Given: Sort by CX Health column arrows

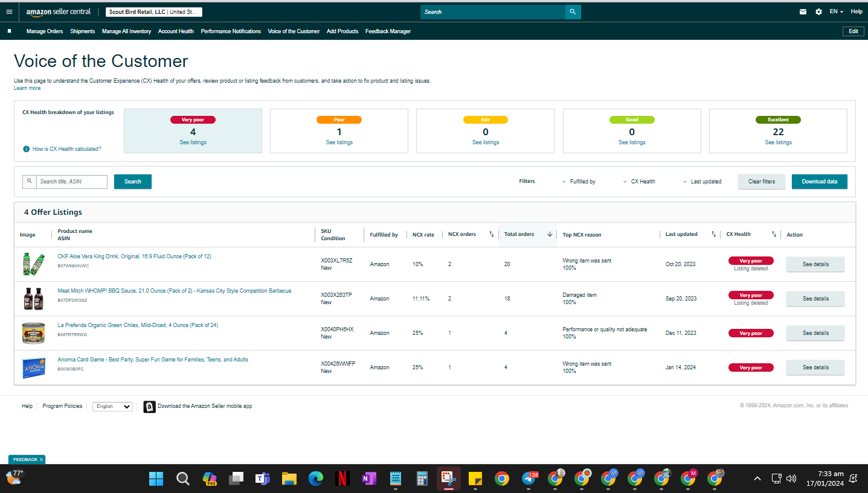Looking at the screenshot, I should point(774,235).
